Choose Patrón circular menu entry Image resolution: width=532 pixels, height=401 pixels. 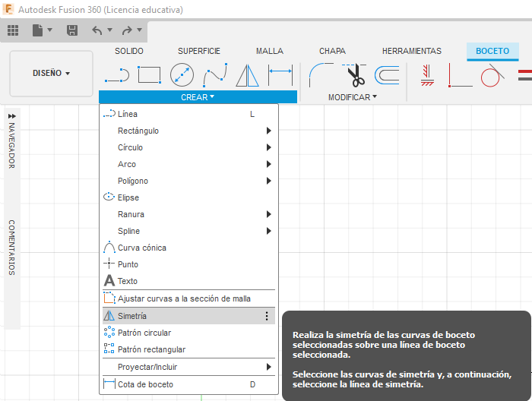tap(188, 333)
